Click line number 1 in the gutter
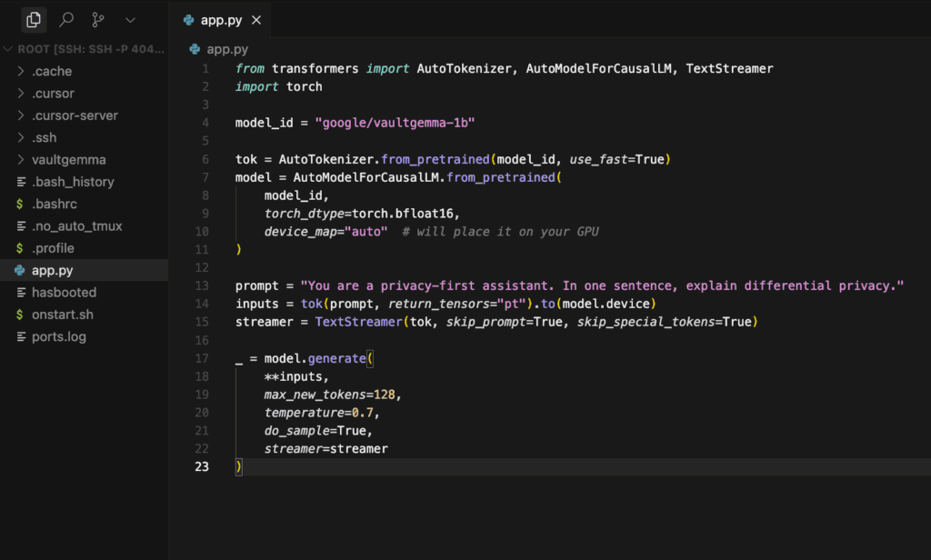931x560 pixels. click(x=205, y=69)
